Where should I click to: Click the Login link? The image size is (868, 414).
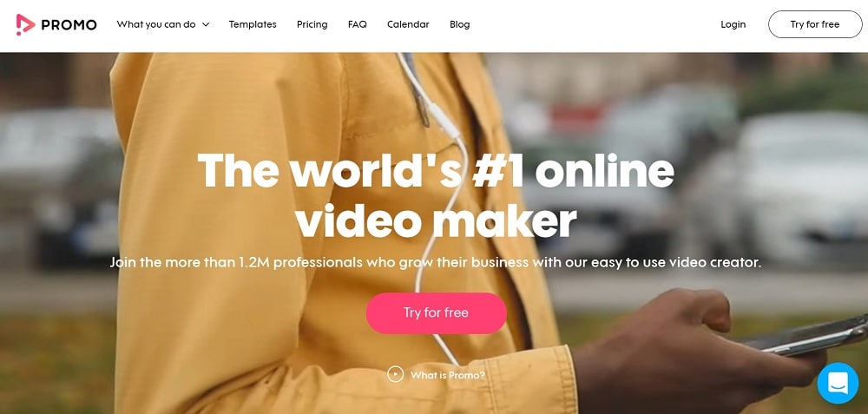coord(733,24)
